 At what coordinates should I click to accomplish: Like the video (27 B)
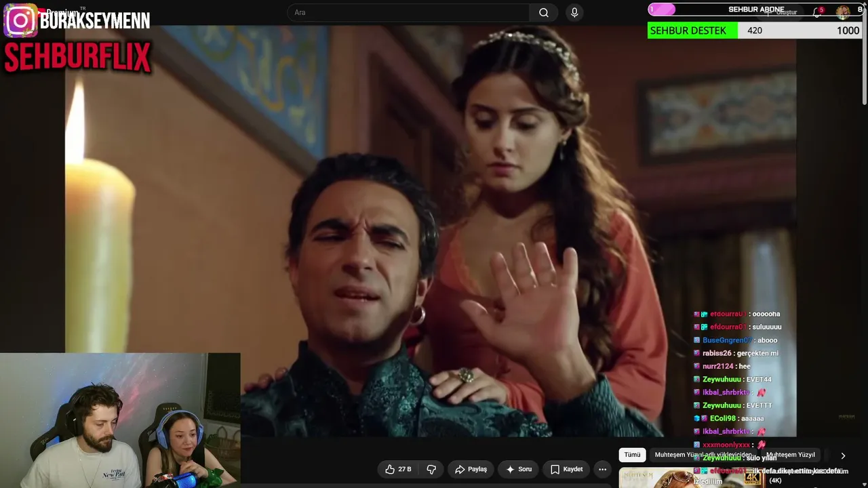398,469
